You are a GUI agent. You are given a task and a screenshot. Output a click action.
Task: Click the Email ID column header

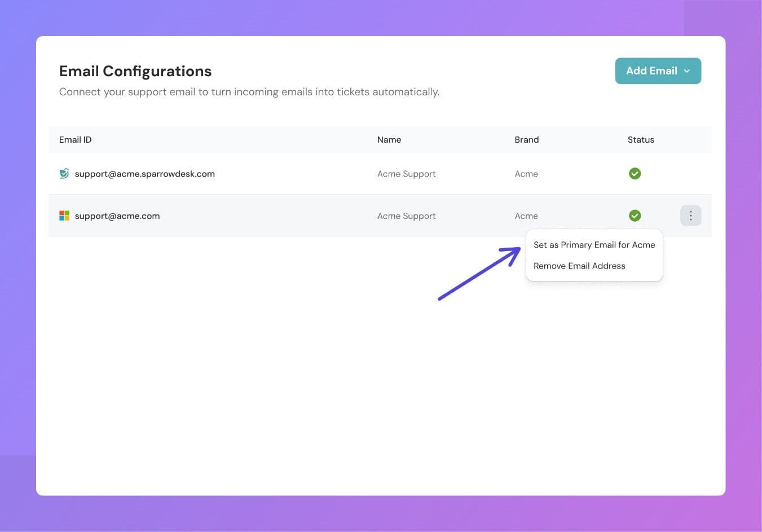coord(75,139)
